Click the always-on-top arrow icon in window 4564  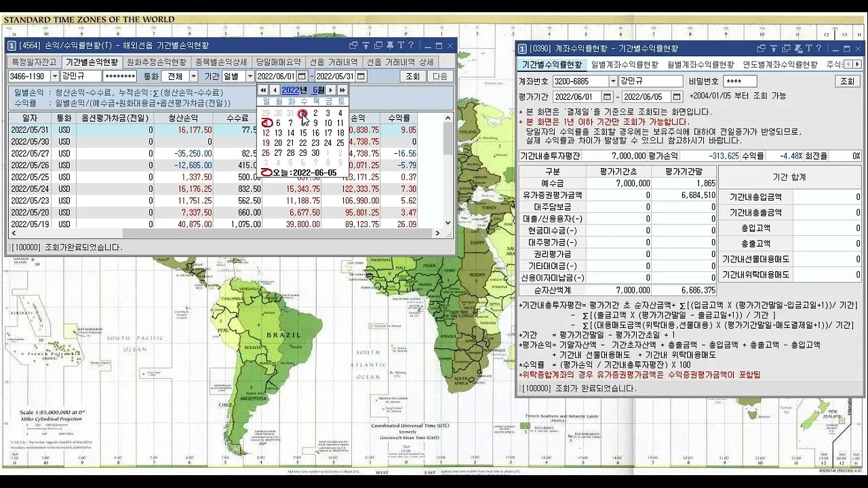click(x=366, y=45)
